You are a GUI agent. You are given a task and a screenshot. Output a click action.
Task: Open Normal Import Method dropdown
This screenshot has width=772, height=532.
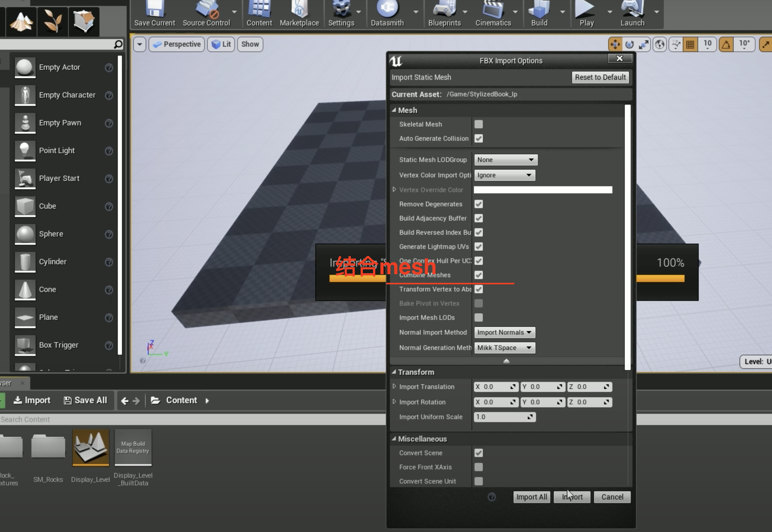[504, 332]
